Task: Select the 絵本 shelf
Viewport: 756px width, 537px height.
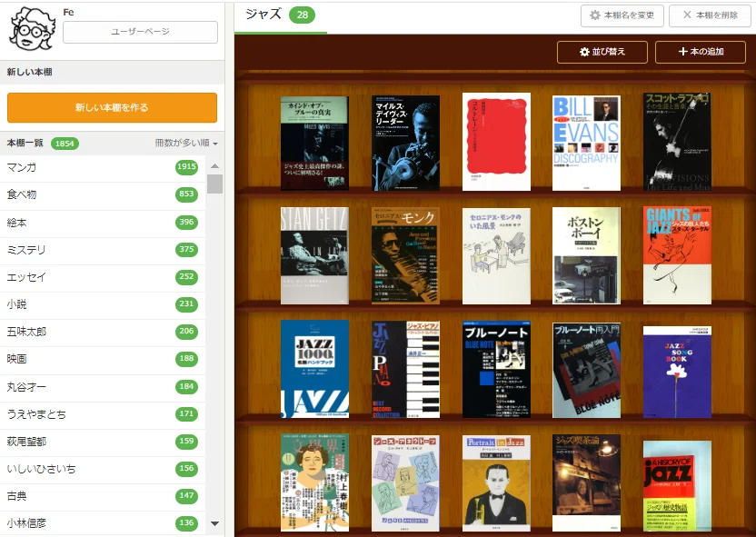Action: (103, 223)
